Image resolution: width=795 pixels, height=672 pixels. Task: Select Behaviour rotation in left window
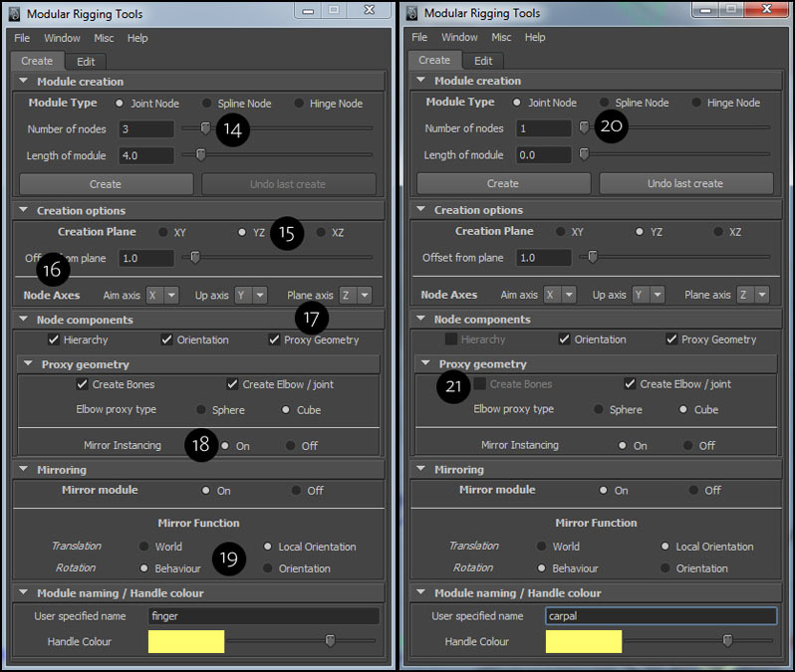point(144,568)
